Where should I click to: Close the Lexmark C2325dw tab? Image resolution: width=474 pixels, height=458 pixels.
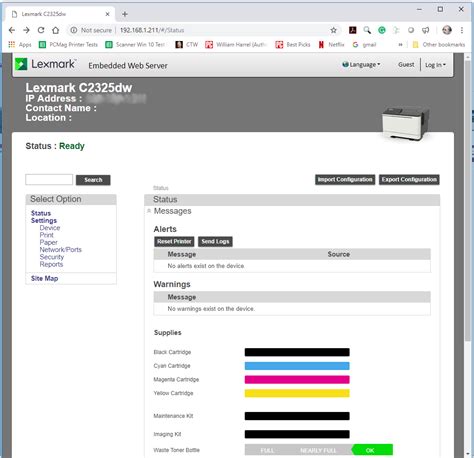107,14
